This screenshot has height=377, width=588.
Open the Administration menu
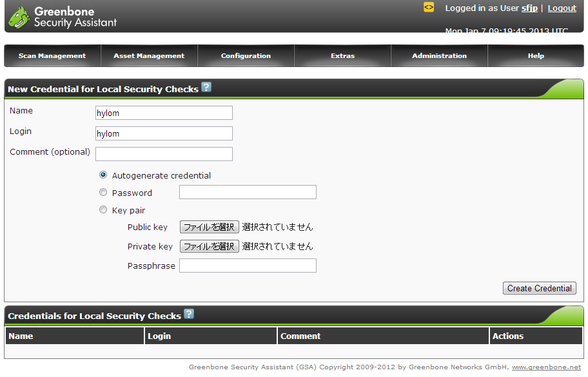click(x=439, y=56)
